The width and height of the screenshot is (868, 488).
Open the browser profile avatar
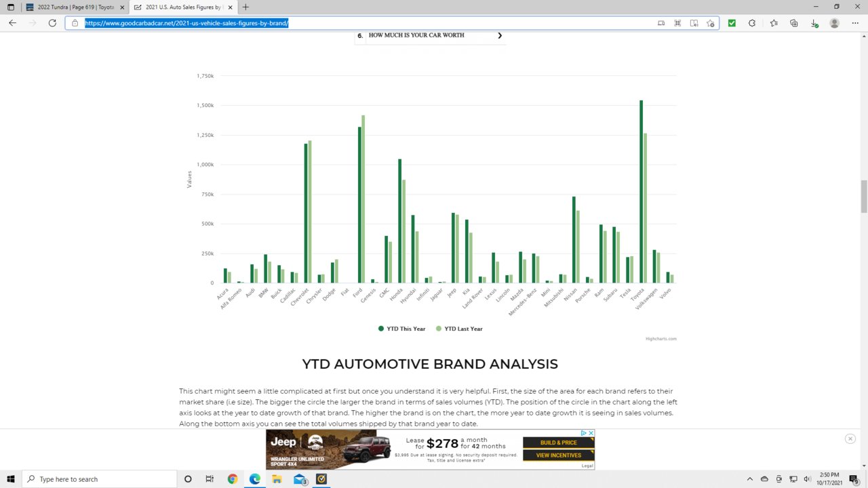pos(835,23)
